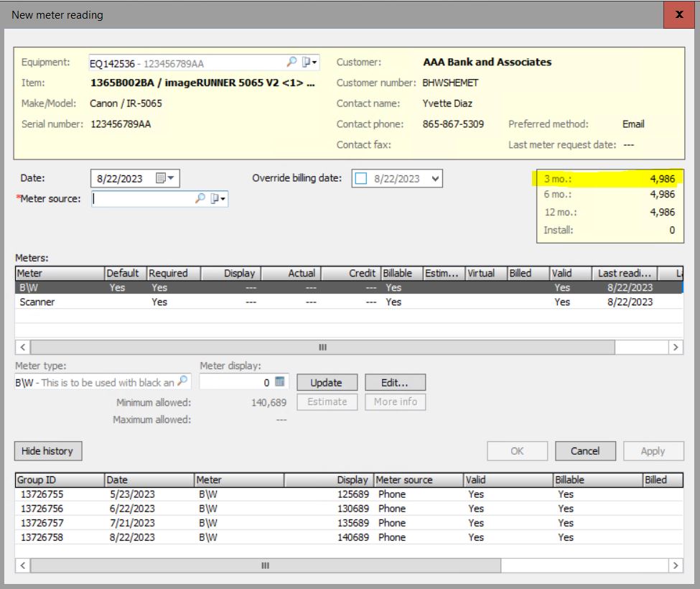Select history row with Group ID 13726757
Screen dimensions: 700x589
pos(349,523)
